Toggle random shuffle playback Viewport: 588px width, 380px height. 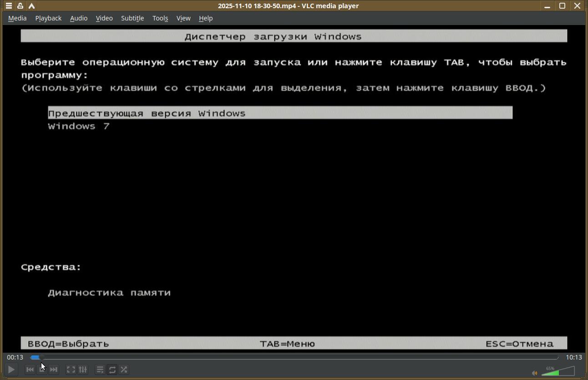(x=124, y=370)
